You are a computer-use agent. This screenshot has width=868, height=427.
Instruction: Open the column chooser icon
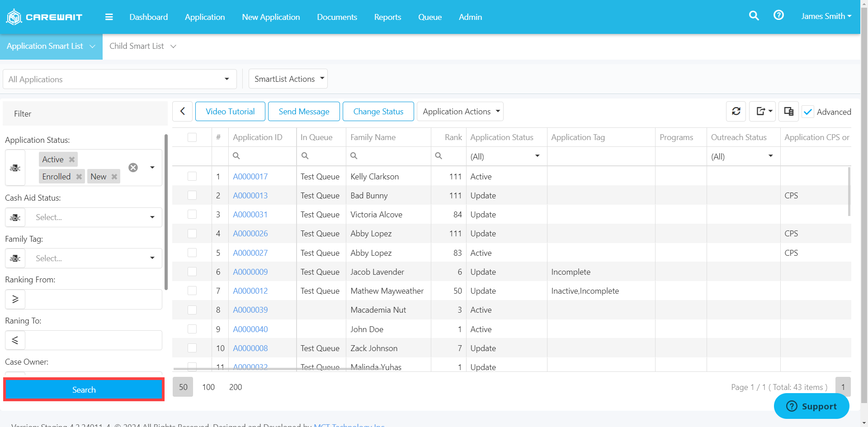[x=788, y=111]
